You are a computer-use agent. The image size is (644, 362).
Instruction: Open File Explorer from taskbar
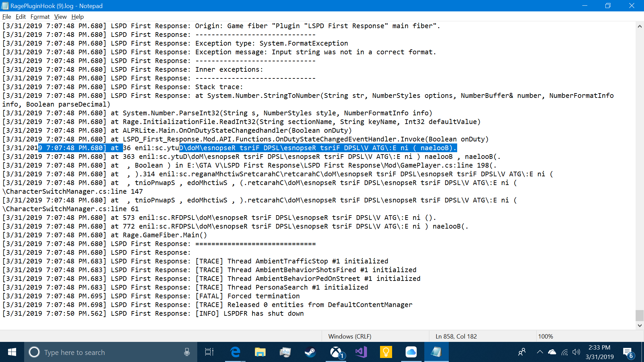(x=260, y=352)
